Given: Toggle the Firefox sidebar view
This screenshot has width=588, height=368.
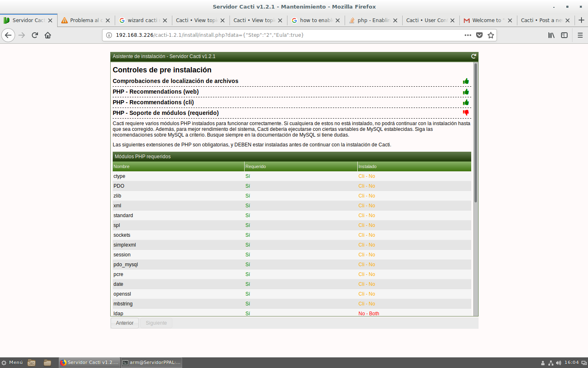Looking at the screenshot, I should [x=564, y=35].
